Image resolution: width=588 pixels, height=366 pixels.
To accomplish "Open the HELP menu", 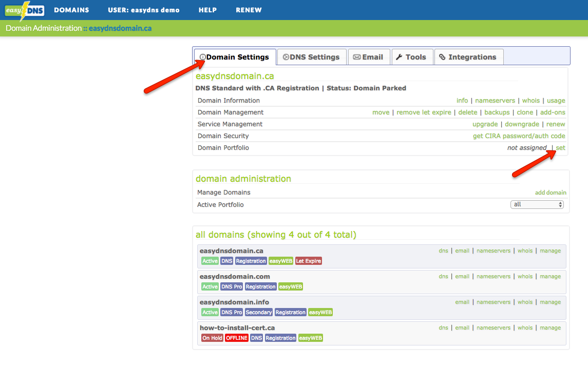I will 207,10.
